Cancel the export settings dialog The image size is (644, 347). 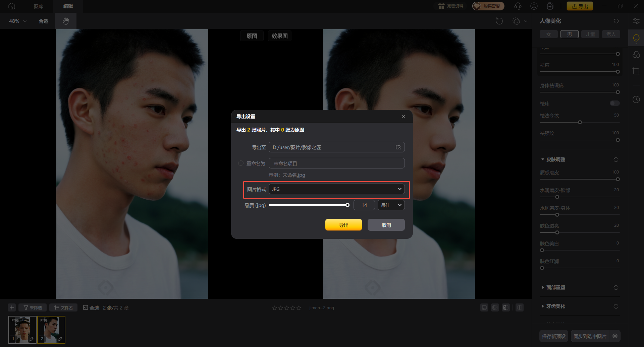(x=386, y=225)
